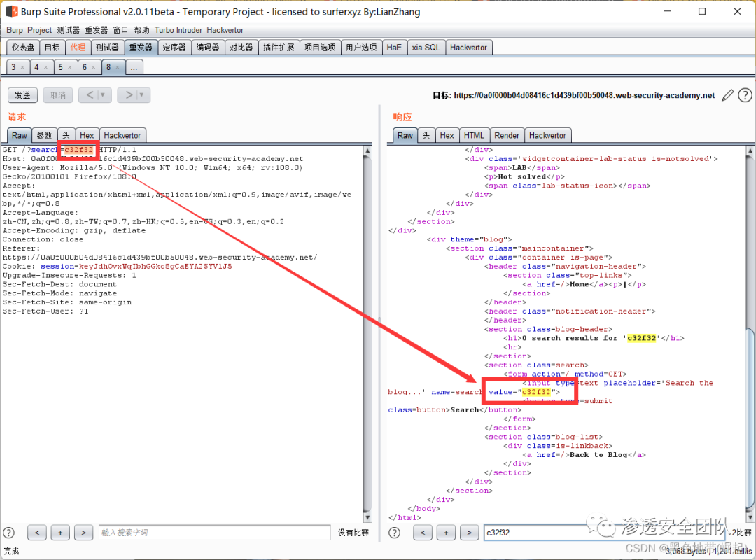Image resolution: width=756 pixels, height=560 pixels.
Task: Click the request search input field
Action: pos(215,533)
